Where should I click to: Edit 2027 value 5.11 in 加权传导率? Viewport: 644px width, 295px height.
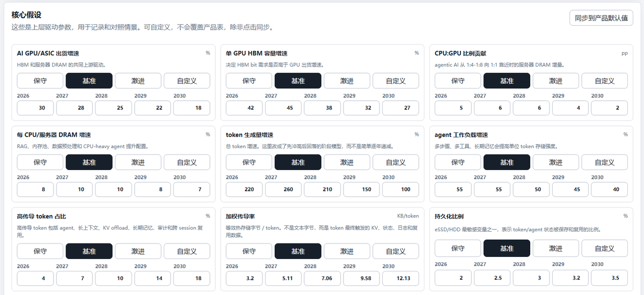(x=283, y=278)
